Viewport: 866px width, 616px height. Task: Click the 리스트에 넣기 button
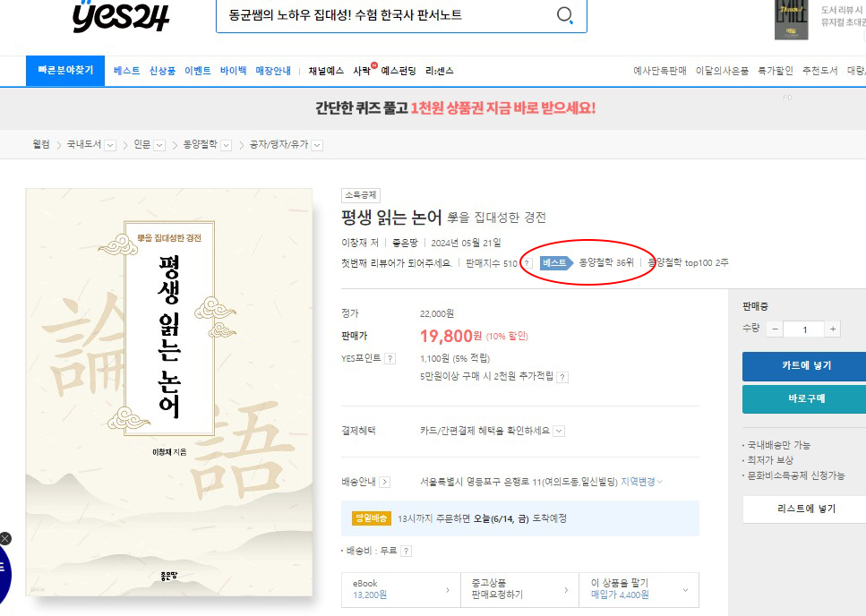pyautogui.click(x=804, y=509)
